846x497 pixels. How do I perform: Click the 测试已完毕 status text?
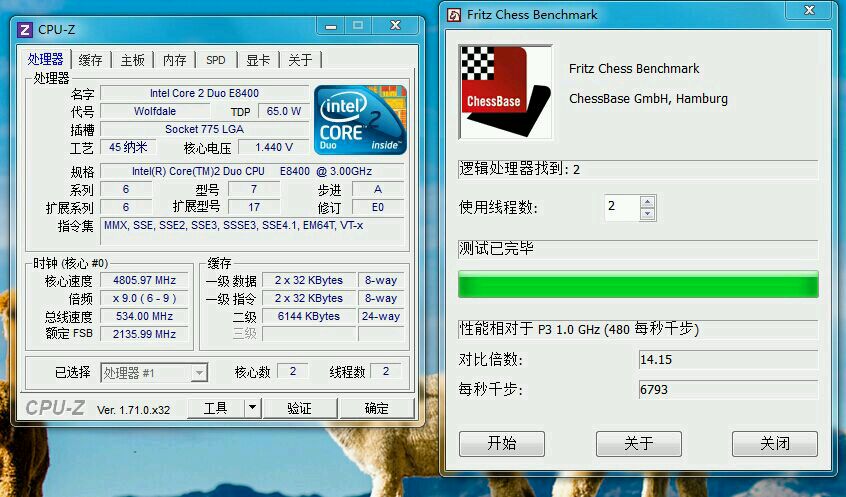[496, 248]
